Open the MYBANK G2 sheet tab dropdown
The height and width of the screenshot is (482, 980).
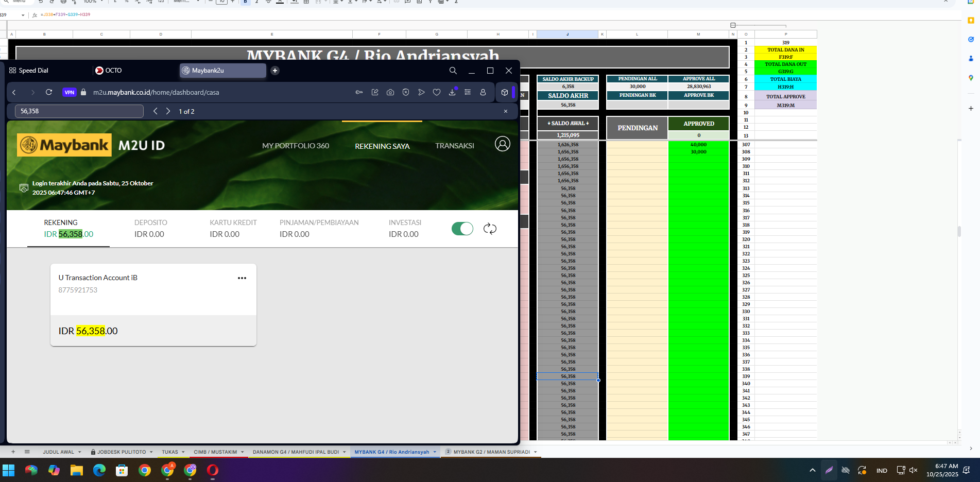coord(535,452)
